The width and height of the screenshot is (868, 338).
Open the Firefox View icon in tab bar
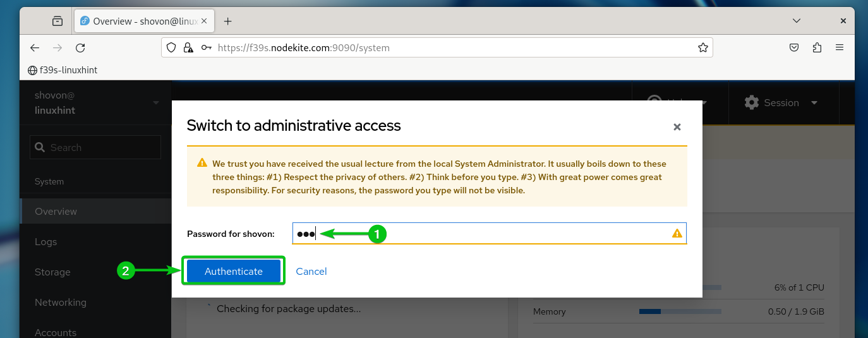(x=57, y=21)
